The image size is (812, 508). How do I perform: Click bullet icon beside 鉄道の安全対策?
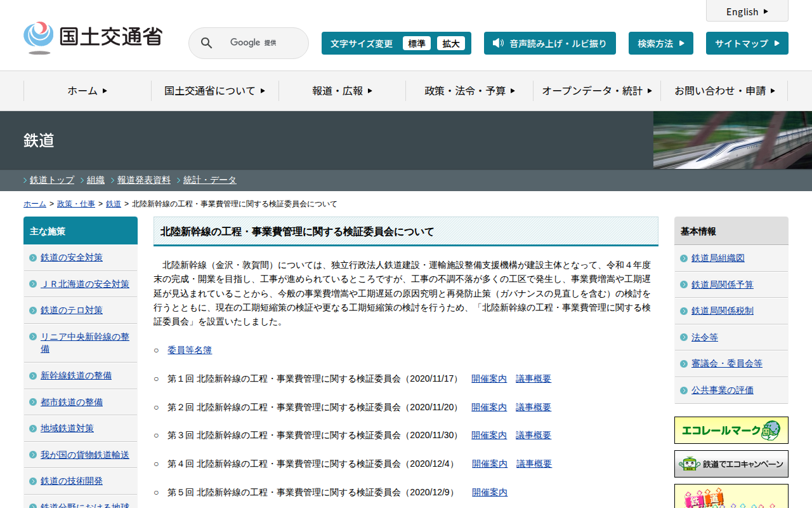click(33, 258)
